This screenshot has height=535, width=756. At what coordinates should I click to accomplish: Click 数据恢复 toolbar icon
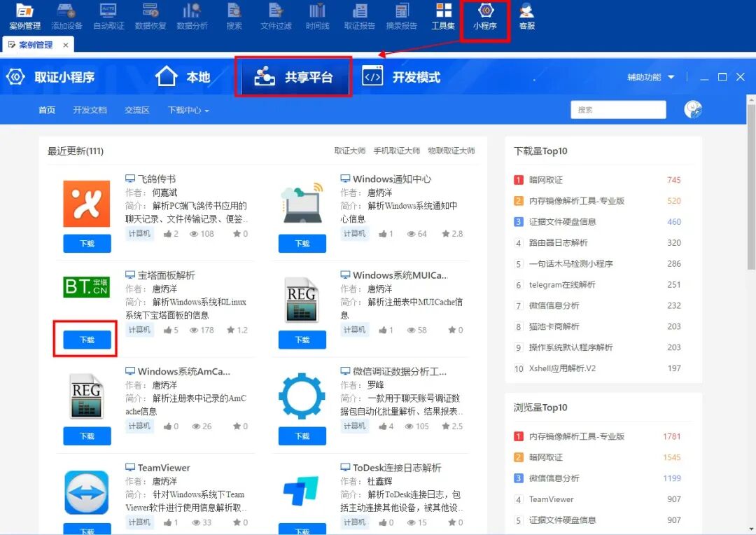point(150,16)
